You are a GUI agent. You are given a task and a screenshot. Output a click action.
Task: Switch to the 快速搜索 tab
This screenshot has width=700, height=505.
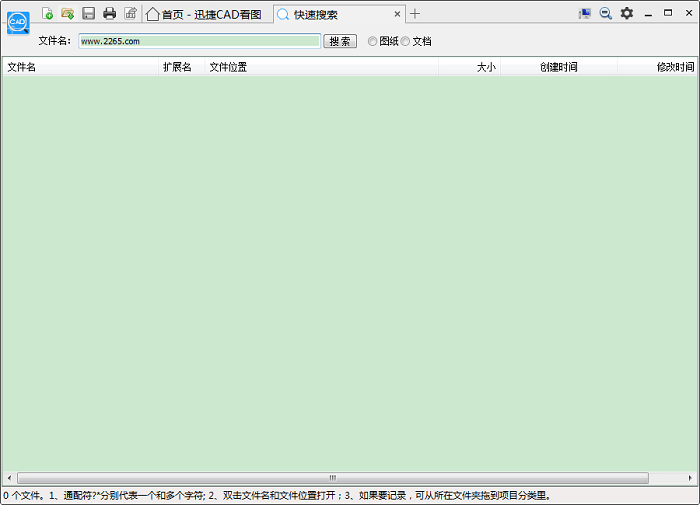(x=315, y=15)
